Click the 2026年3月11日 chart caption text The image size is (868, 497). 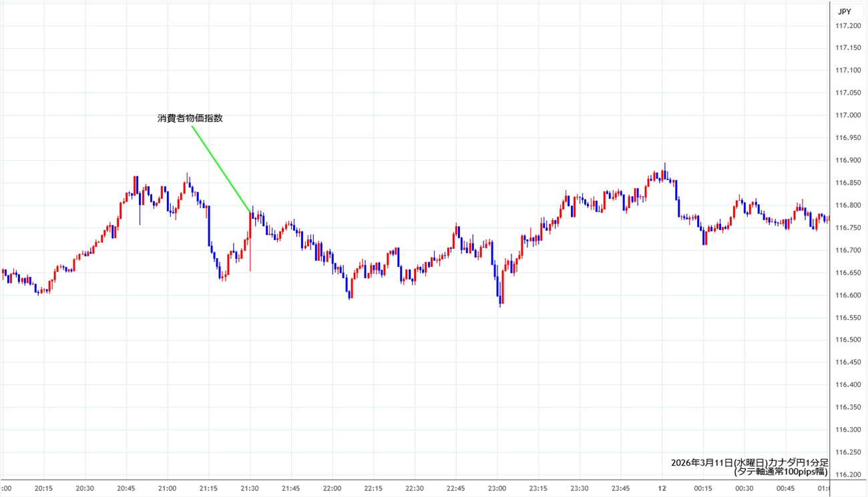click(749, 462)
